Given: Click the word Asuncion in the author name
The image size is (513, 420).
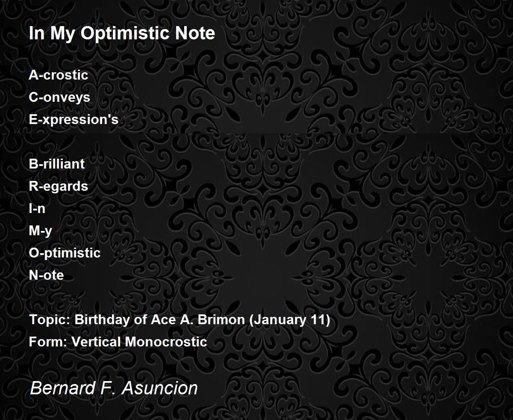Looking at the screenshot, I should coord(160,388).
